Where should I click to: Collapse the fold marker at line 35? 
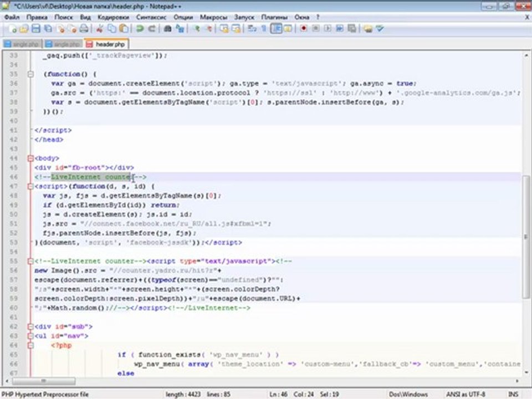click(x=30, y=74)
